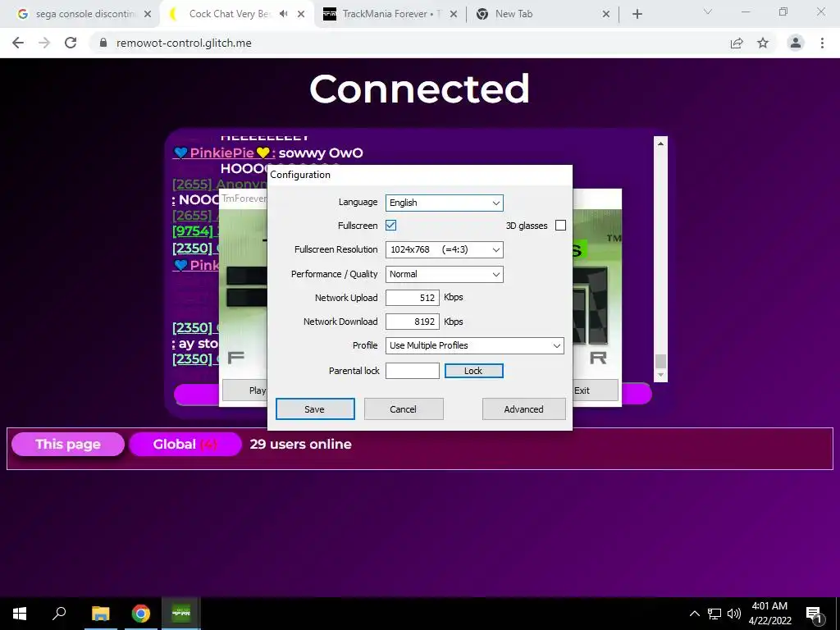
Task: Open the Windows Start menu
Action: click(x=20, y=614)
